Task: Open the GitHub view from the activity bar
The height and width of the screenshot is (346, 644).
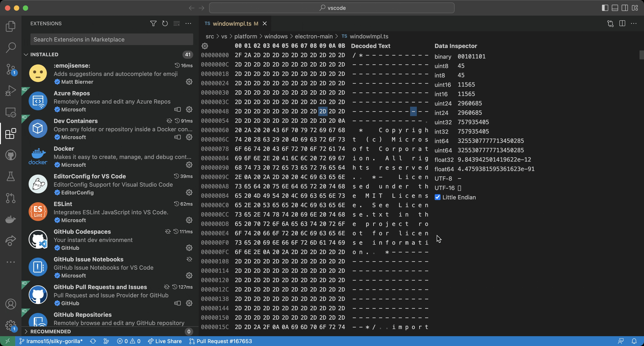Action: tap(11, 155)
